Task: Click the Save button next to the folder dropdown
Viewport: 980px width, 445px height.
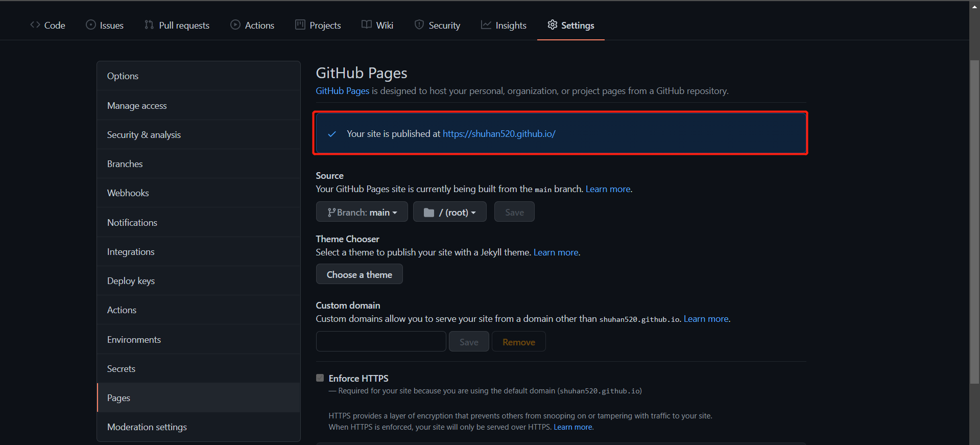Action: 514,212
